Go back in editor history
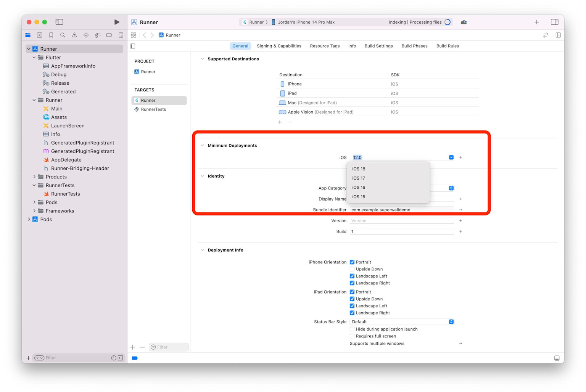 click(145, 35)
